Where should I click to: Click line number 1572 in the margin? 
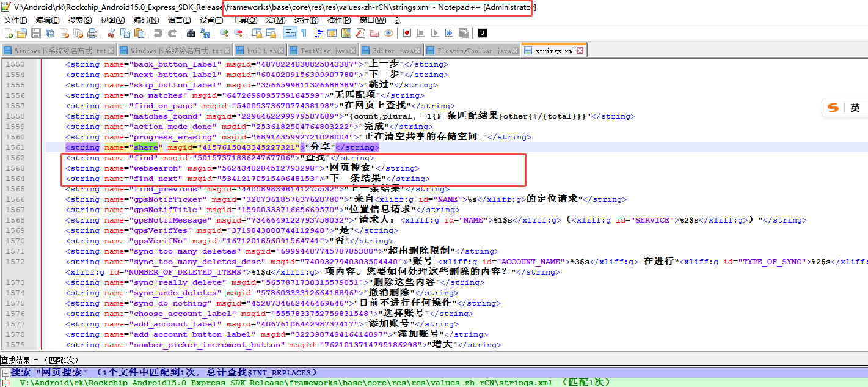click(x=15, y=262)
